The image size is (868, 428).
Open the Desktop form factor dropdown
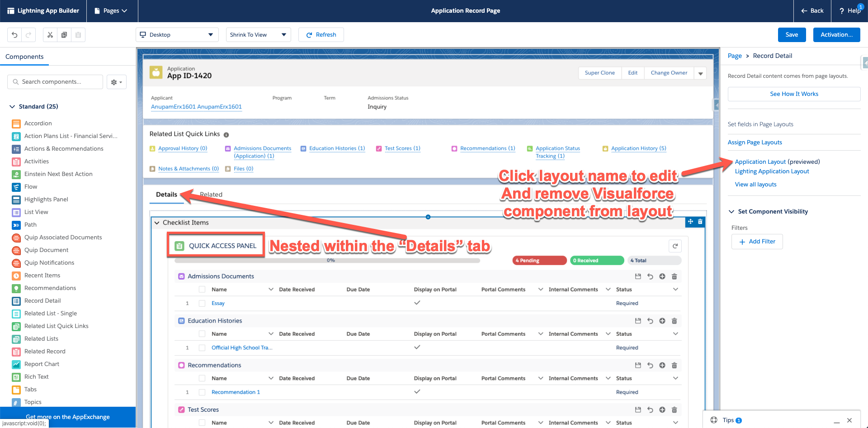[177, 35]
